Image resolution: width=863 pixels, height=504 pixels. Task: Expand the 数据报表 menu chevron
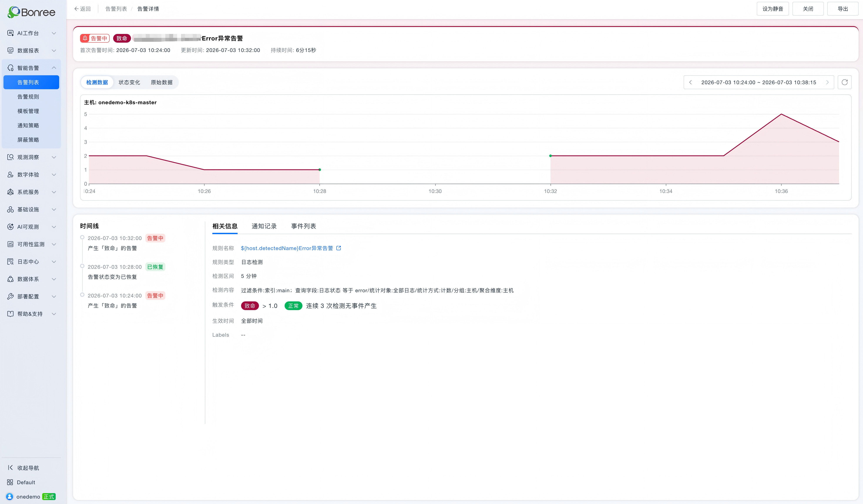[54, 50]
